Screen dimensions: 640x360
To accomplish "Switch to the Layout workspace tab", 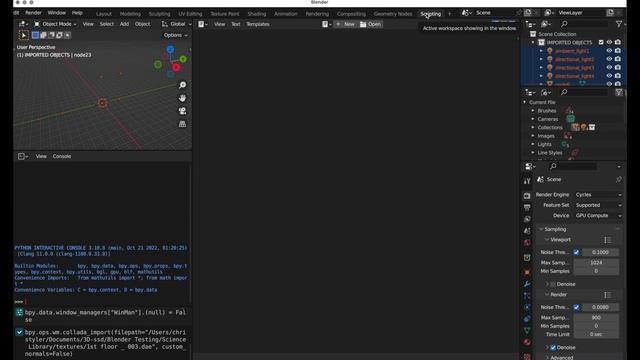I will pyautogui.click(x=104, y=14).
